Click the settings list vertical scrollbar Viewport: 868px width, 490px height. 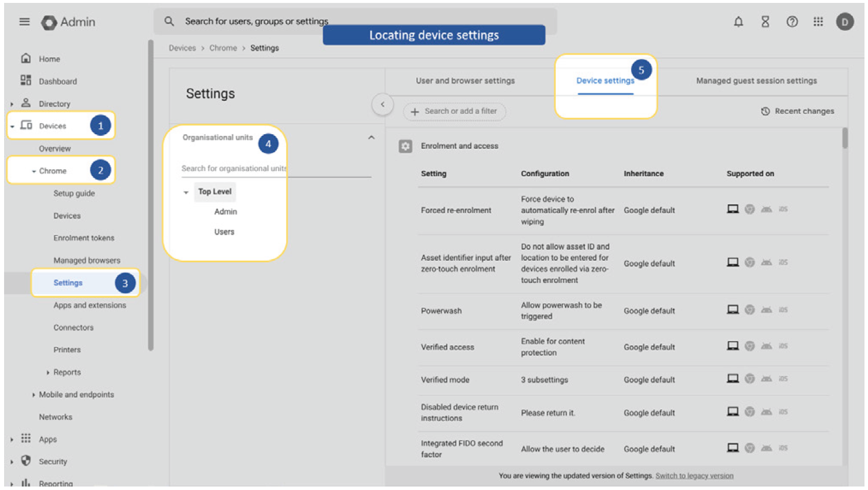(x=845, y=138)
